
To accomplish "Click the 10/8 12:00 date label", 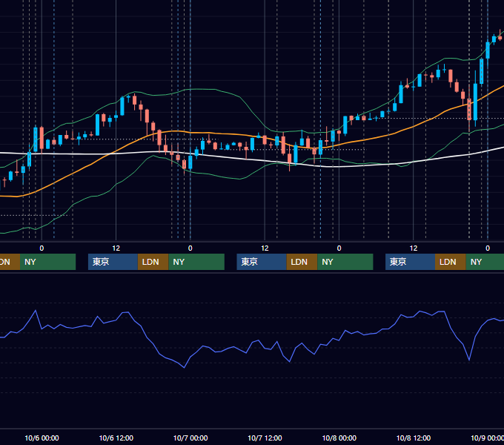I will click(414, 438).
